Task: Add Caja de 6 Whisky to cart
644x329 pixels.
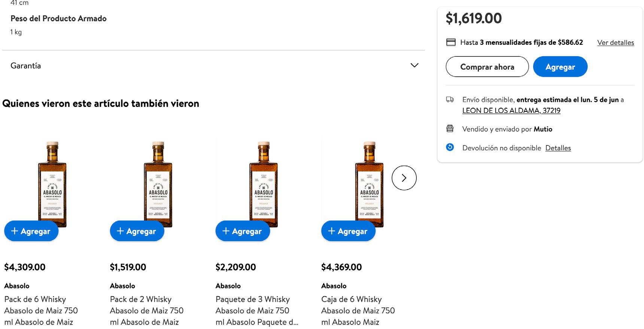Action: click(x=348, y=231)
